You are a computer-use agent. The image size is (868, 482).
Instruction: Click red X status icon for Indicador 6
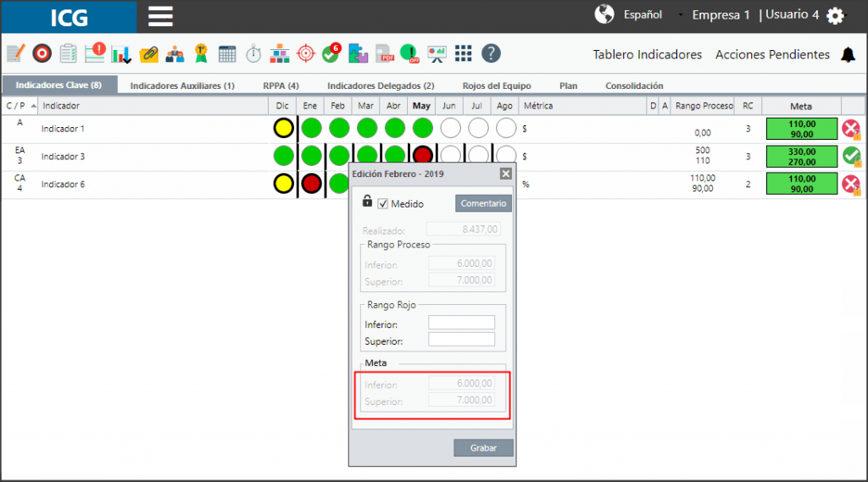coord(851,185)
